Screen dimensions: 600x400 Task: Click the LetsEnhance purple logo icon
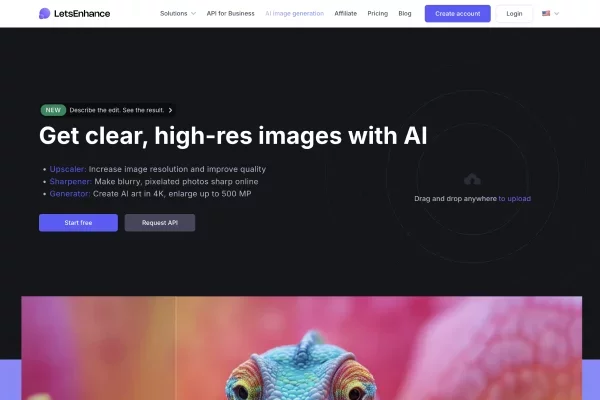coord(44,13)
